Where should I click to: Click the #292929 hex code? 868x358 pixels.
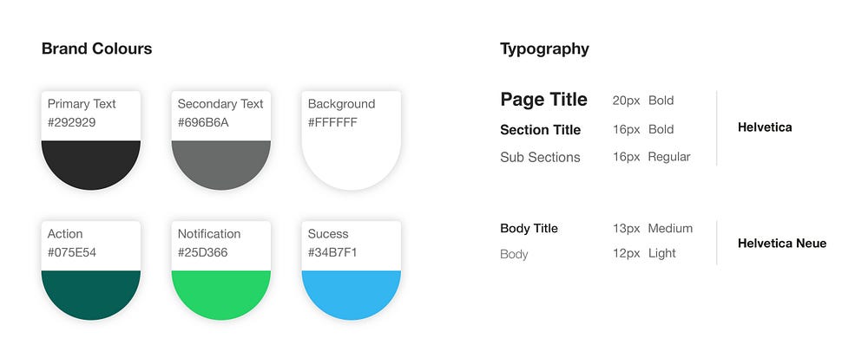tap(71, 122)
